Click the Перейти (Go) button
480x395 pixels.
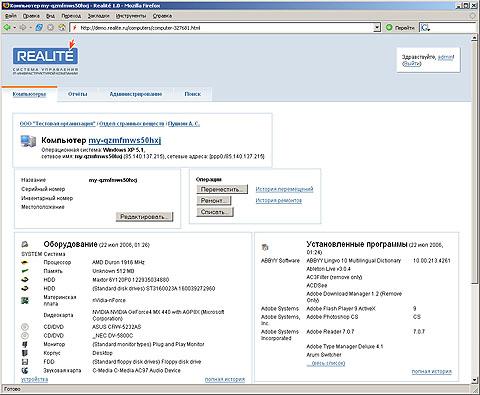400,28
